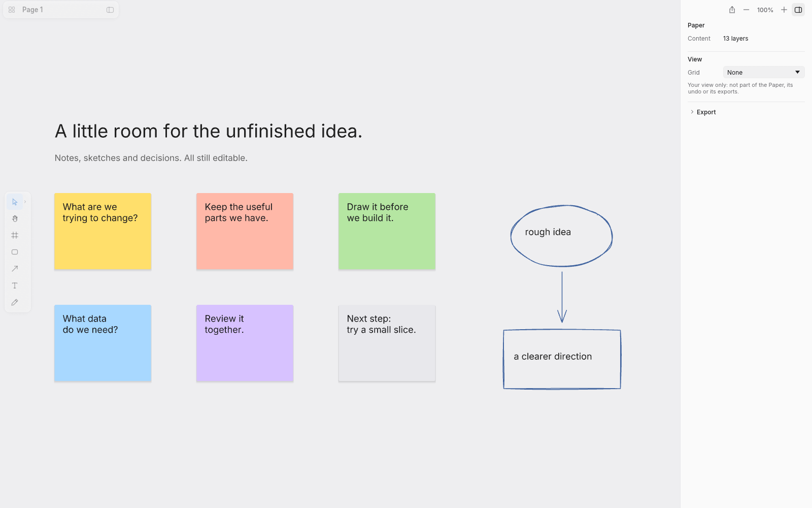Select the pink 'Keep the useful parts' note
The width and height of the screenshot is (812, 508).
click(x=245, y=231)
